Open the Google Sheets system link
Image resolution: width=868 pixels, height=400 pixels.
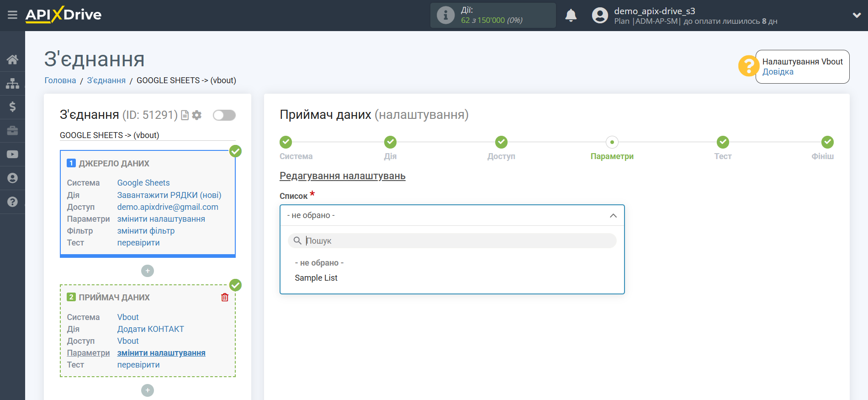click(x=143, y=183)
